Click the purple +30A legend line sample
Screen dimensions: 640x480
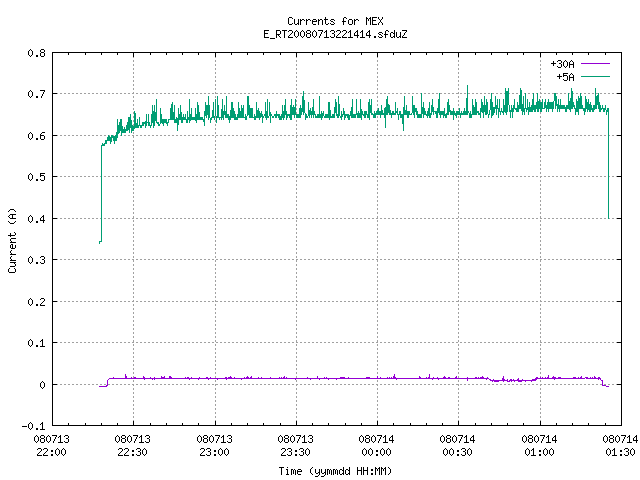point(595,64)
